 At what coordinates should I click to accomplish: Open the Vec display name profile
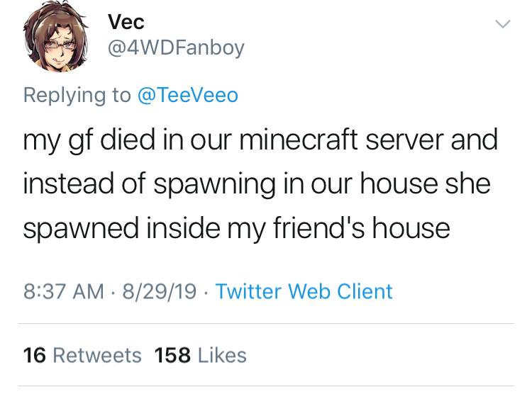126,22
